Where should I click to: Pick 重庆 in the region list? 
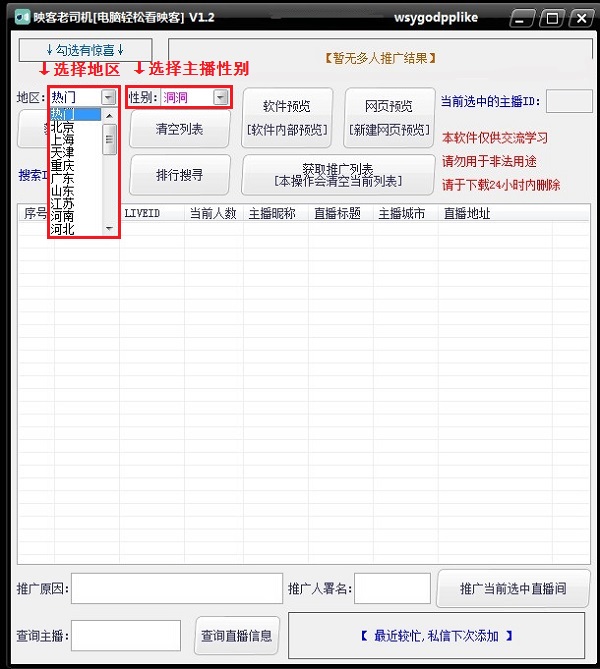76,165
